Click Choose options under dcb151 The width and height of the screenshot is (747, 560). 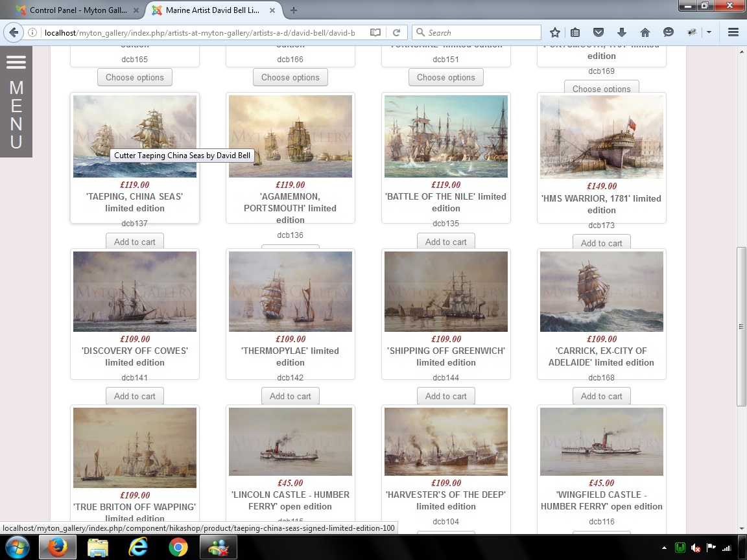coord(446,77)
